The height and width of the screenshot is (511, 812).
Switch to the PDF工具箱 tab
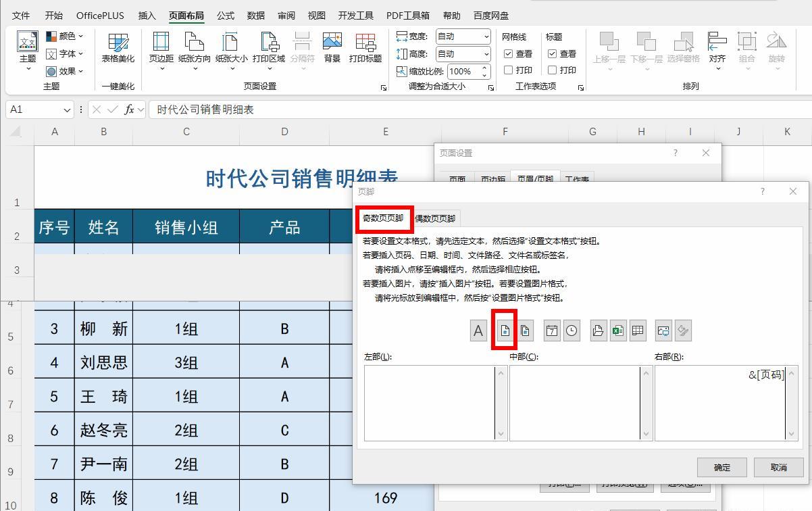[x=408, y=16]
